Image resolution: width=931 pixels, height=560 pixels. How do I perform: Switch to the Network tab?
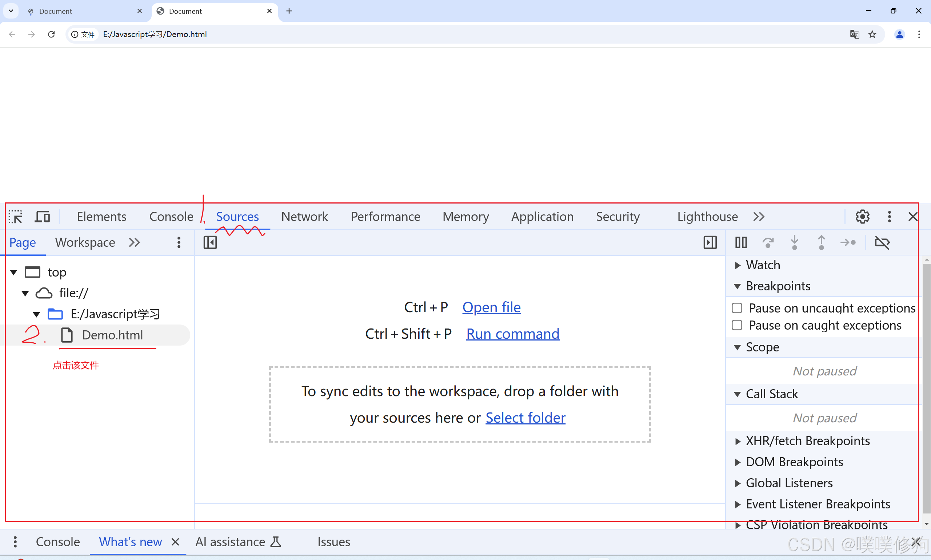(304, 217)
